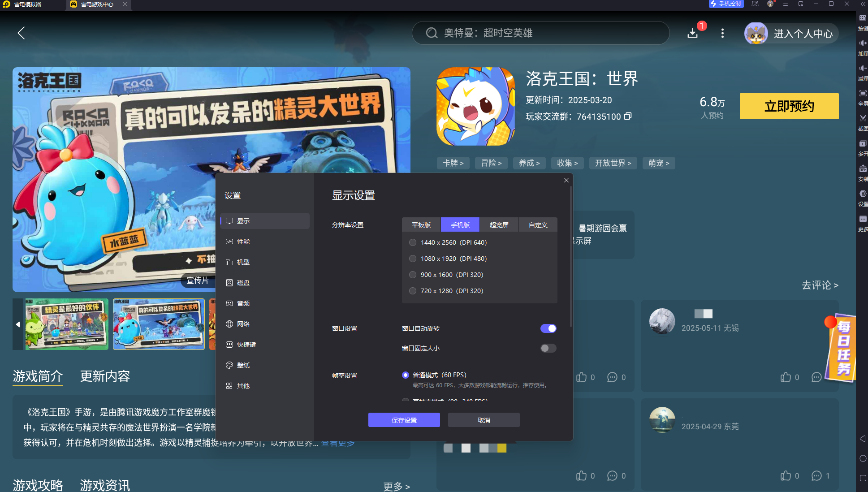Screen dimensions: 868x492
Task: Open the hamburger menu in title bar
Action: [786, 4]
